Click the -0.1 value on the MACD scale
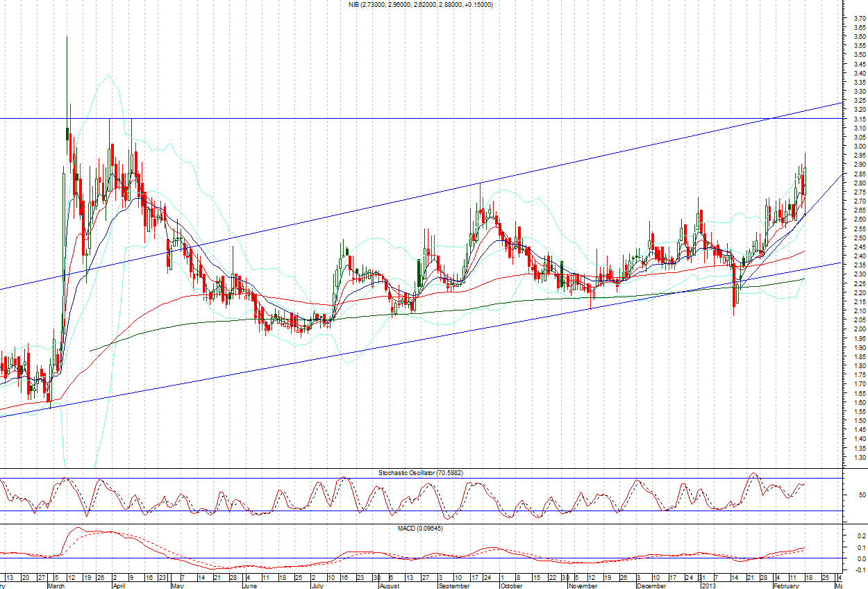 click(858, 570)
